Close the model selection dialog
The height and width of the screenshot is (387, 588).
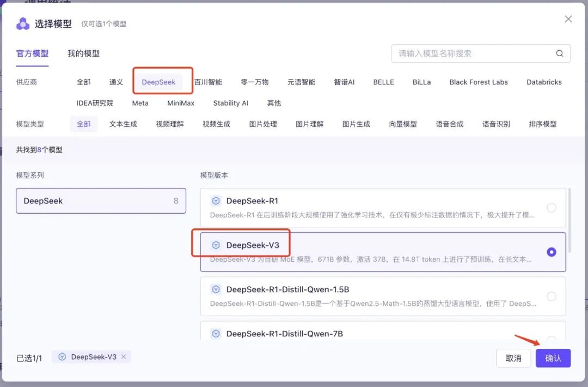pyautogui.click(x=568, y=19)
